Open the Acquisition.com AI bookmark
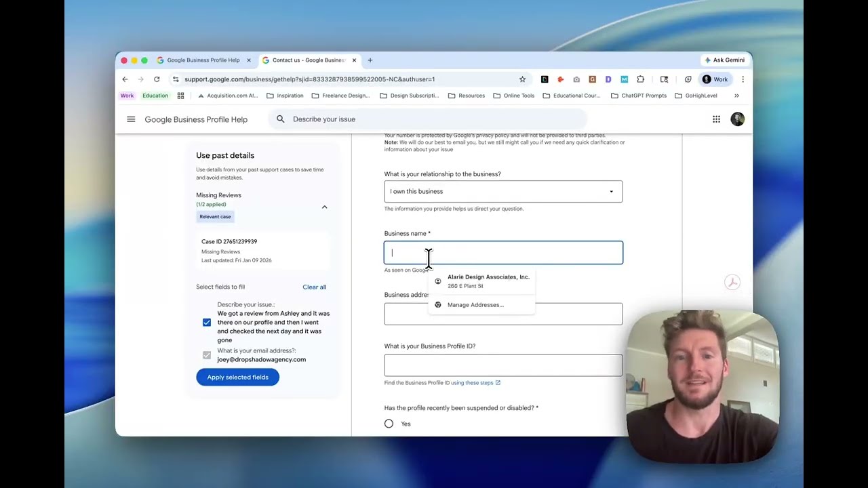 pyautogui.click(x=228, y=96)
